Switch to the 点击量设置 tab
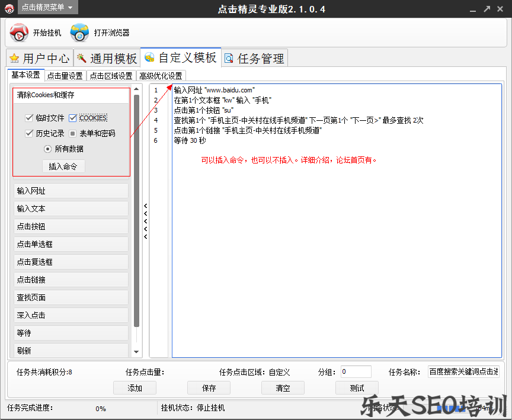 (64, 76)
